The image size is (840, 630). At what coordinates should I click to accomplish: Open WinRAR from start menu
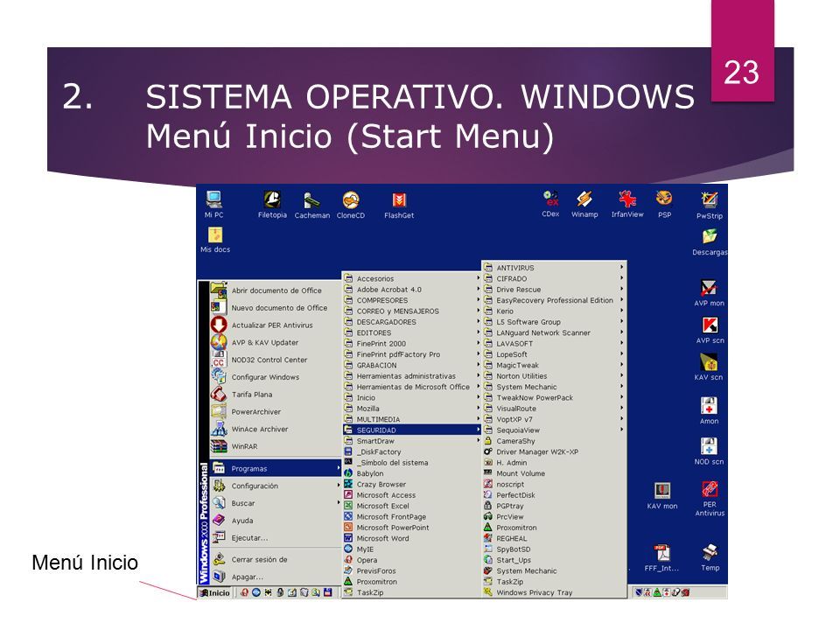[274, 446]
